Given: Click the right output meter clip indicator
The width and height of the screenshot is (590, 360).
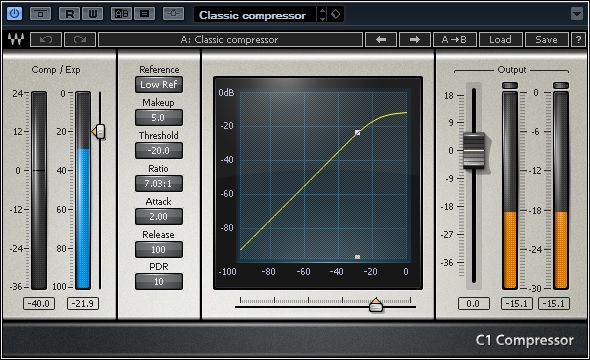Looking at the screenshot, I should pos(561,85).
